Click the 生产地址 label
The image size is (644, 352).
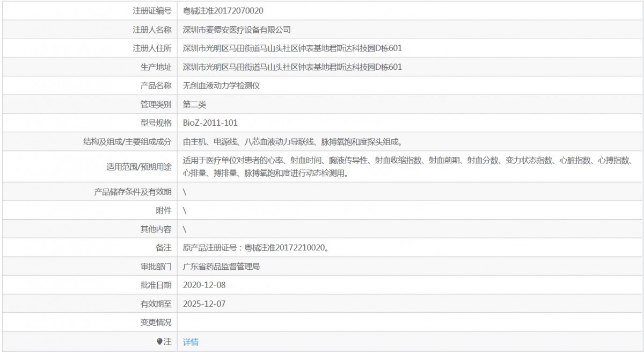point(156,67)
